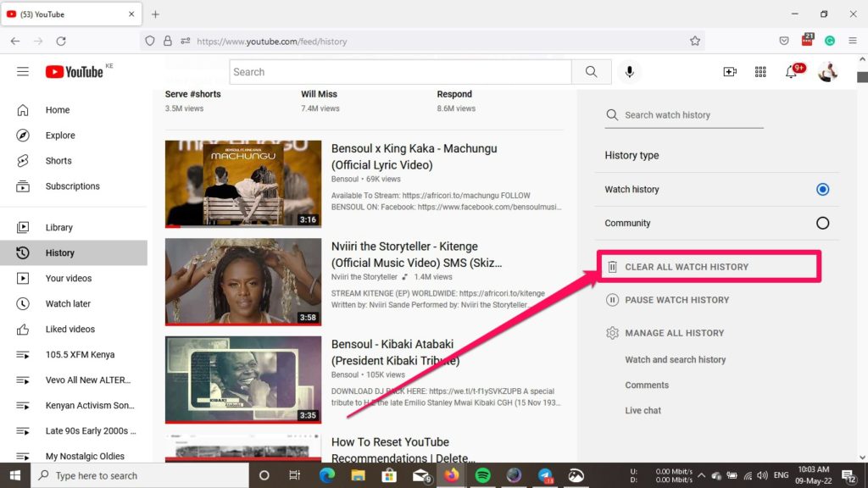Open the Bensoul x King Kaka Machungu title

pos(414,157)
